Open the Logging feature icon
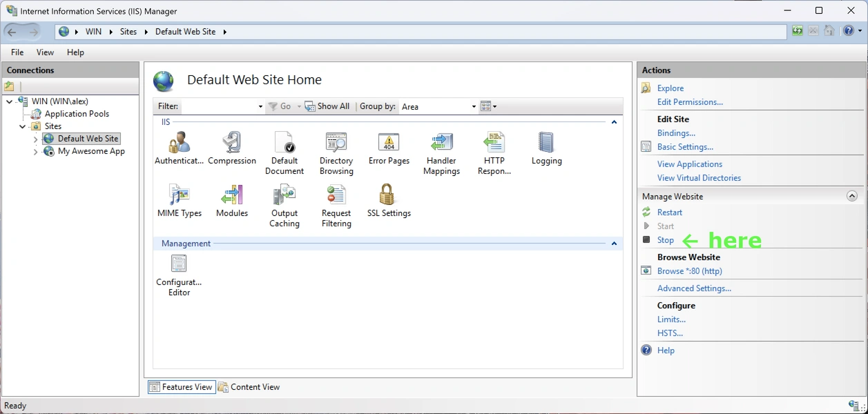Viewport: 868px width, 414px height. pyautogui.click(x=546, y=149)
